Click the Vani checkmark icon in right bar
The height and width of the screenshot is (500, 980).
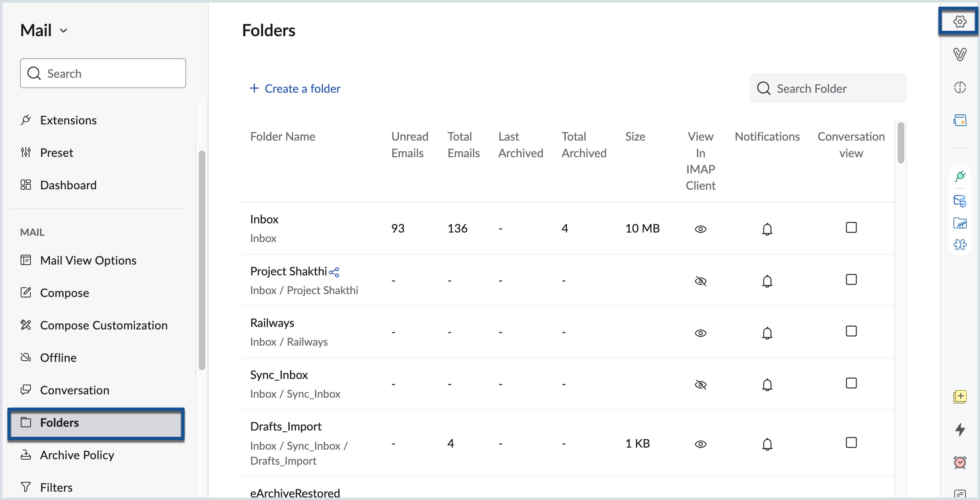(960, 54)
